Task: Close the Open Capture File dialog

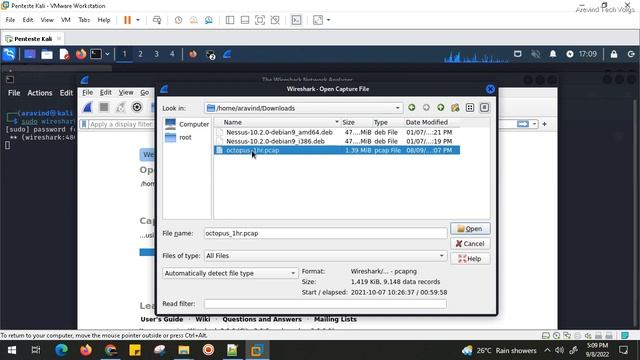Action: pyautogui.click(x=490, y=89)
